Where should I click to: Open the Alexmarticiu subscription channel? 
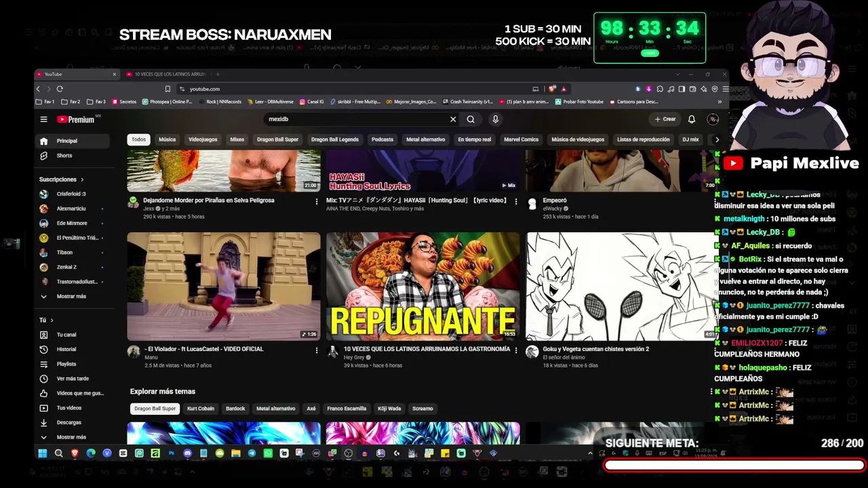pos(73,209)
